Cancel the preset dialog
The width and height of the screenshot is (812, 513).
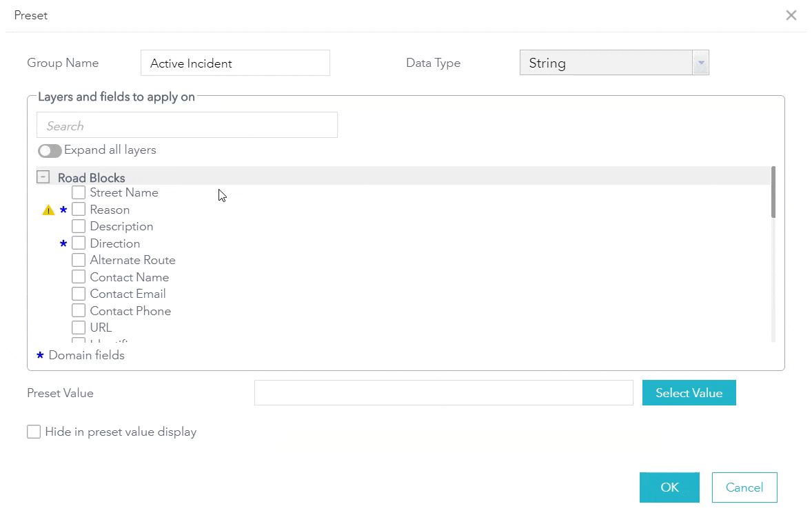click(744, 487)
